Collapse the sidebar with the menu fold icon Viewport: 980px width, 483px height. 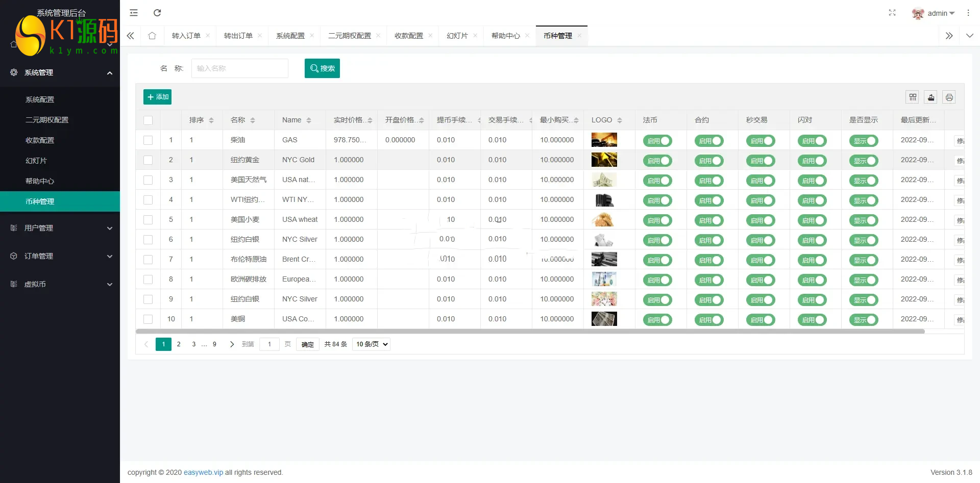(134, 13)
